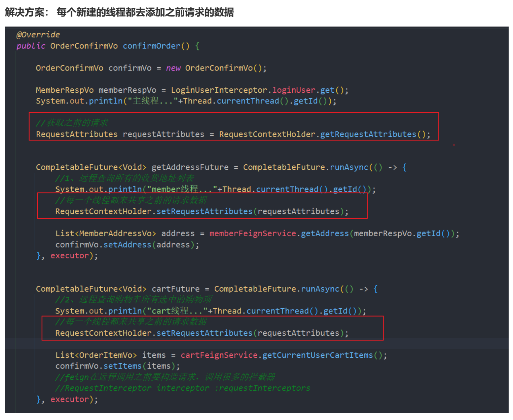Click cartFeignService reference
The image size is (513, 420).
pos(219,355)
